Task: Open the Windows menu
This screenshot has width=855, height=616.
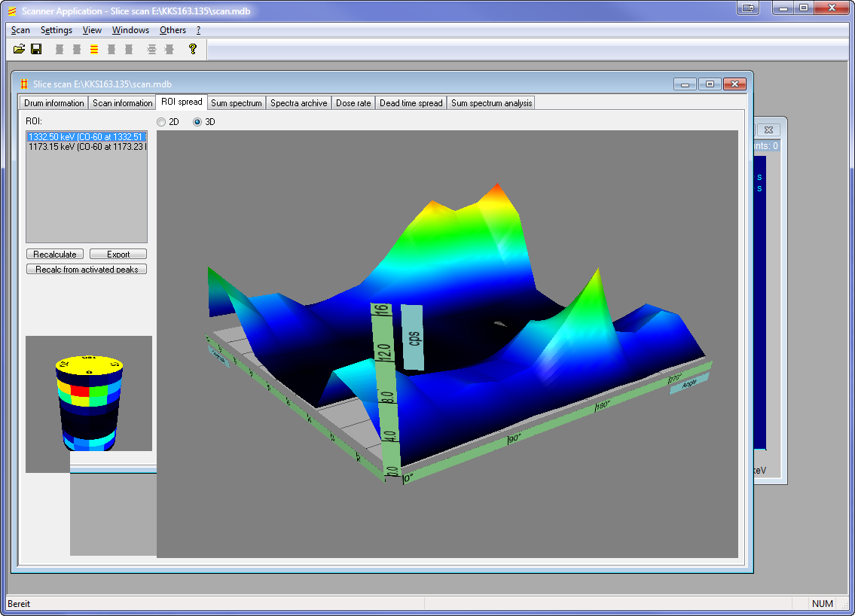Action: [x=130, y=30]
